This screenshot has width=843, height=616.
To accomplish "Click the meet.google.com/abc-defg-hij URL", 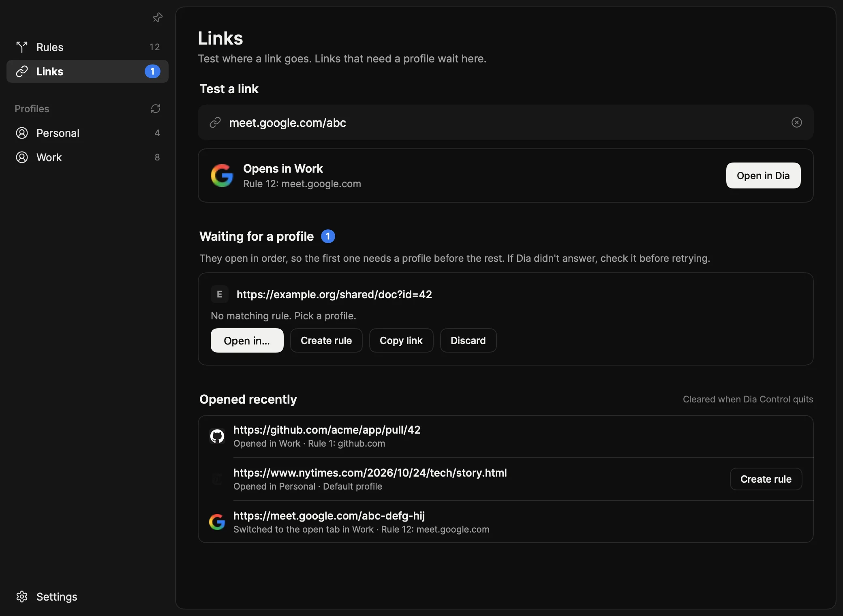I will (x=329, y=515).
